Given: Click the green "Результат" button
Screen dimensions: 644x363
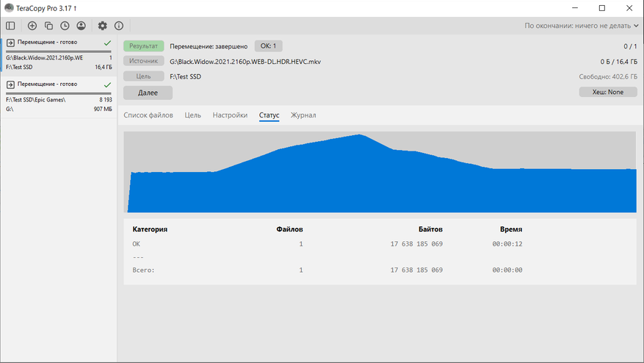Looking at the screenshot, I should (x=143, y=46).
